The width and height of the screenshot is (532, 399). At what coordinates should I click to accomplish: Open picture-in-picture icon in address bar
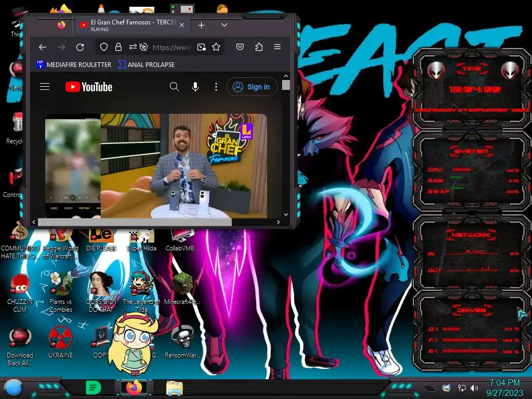pos(202,47)
